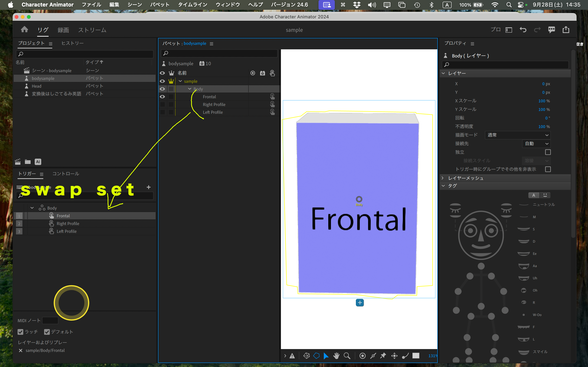The image size is (588, 367).
Task: Collapse the Body group in puppet panel
Action: 190,89
